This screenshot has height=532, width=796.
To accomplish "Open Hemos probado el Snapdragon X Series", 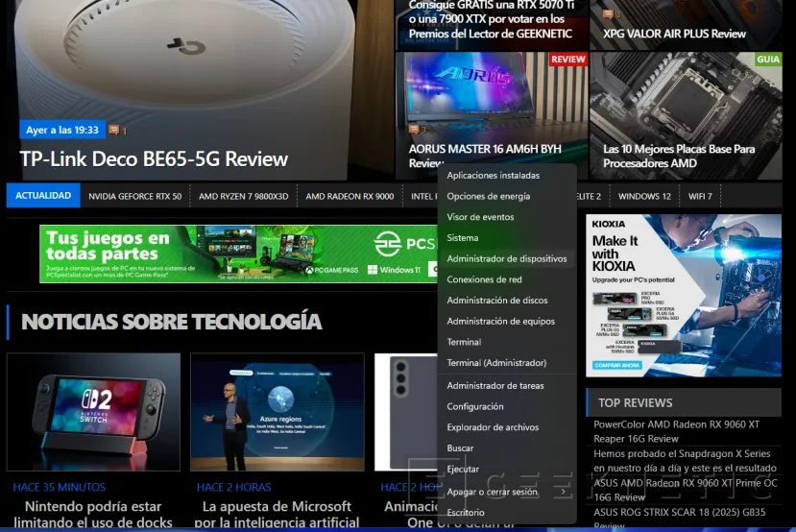I will [x=685, y=460].
